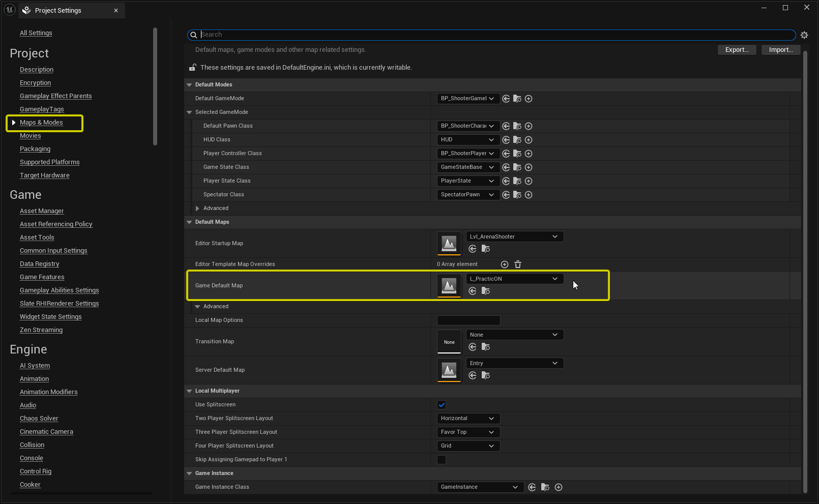Open the Packaging settings category
The height and width of the screenshot is (504, 819).
(x=35, y=149)
